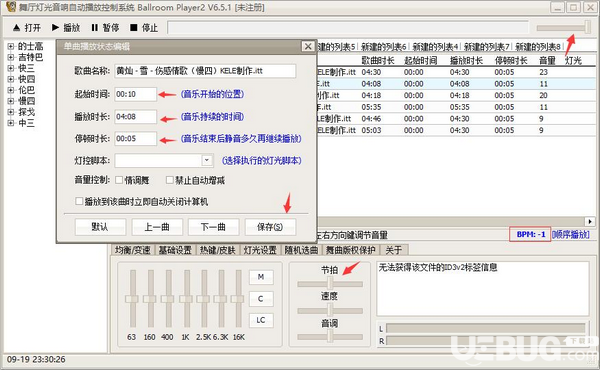Adjust the 音调 pitch slider
Viewport: 600px width, 370px height.
(x=330, y=337)
